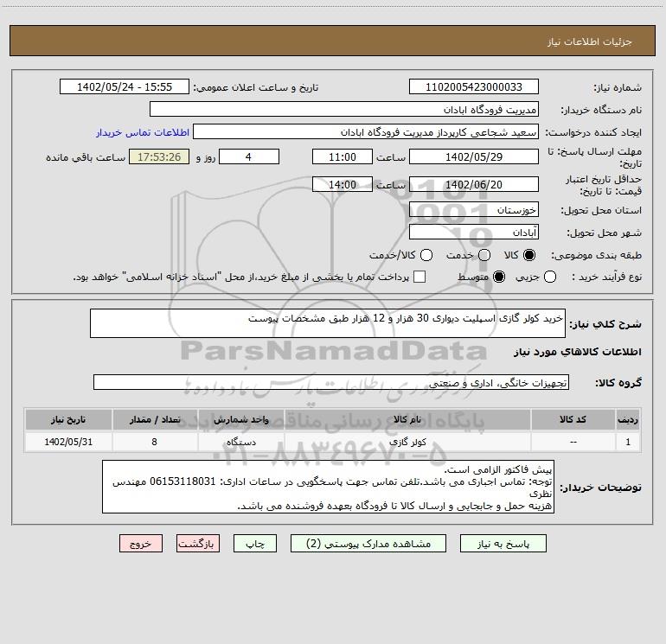This screenshot has width=666, height=644.
Task: Click the province field خوزستان
Action: click(474, 209)
